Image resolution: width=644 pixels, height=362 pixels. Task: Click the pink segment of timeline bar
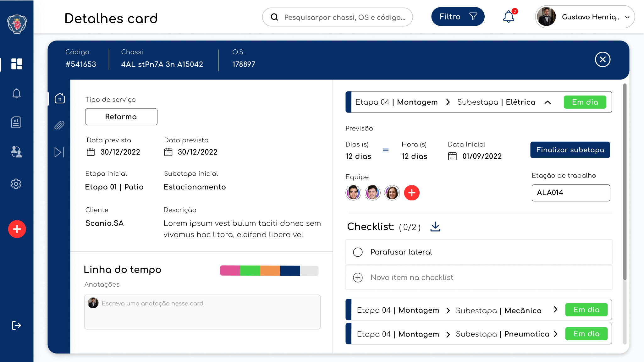230,271
